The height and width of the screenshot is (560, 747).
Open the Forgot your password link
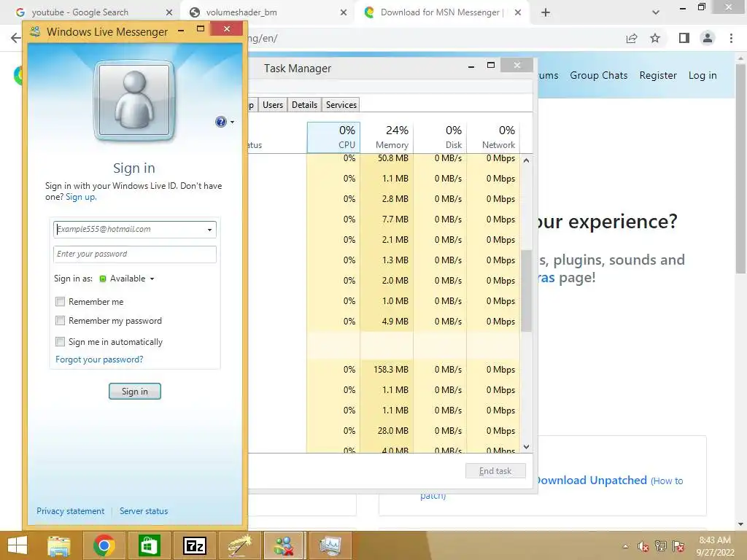(99, 359)
